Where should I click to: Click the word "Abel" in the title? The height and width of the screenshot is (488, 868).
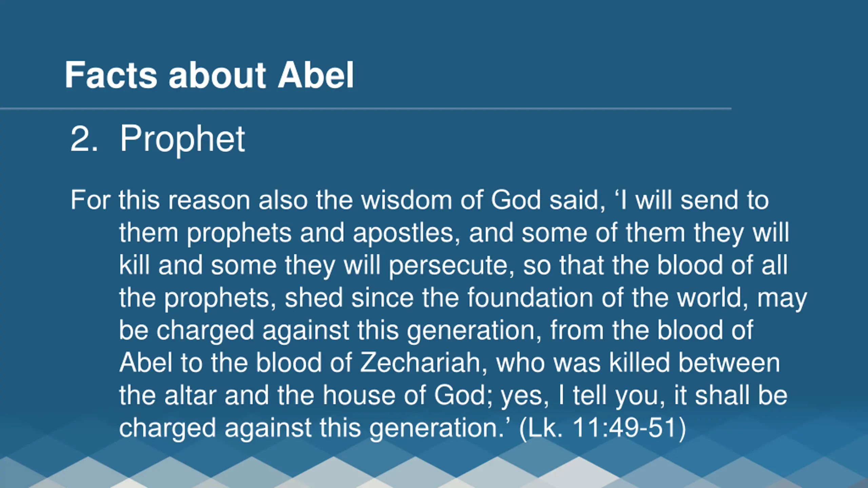(x=316, y=75)
